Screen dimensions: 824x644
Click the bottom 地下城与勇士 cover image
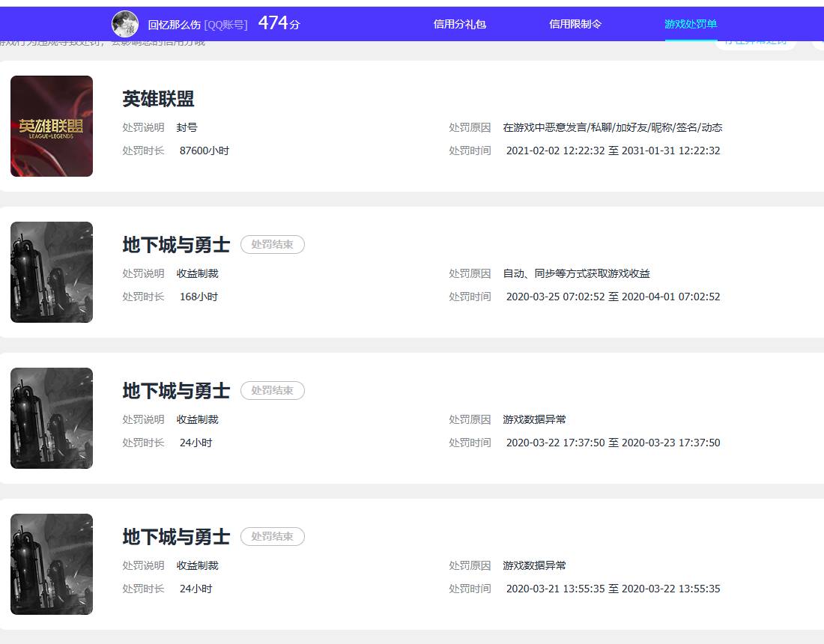(x=51, y=563)
